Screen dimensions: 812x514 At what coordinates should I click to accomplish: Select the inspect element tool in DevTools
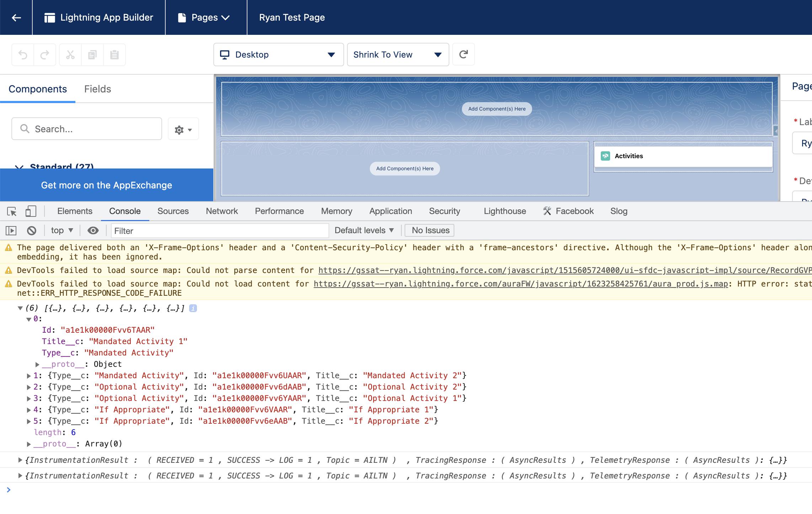click(12, 211)
